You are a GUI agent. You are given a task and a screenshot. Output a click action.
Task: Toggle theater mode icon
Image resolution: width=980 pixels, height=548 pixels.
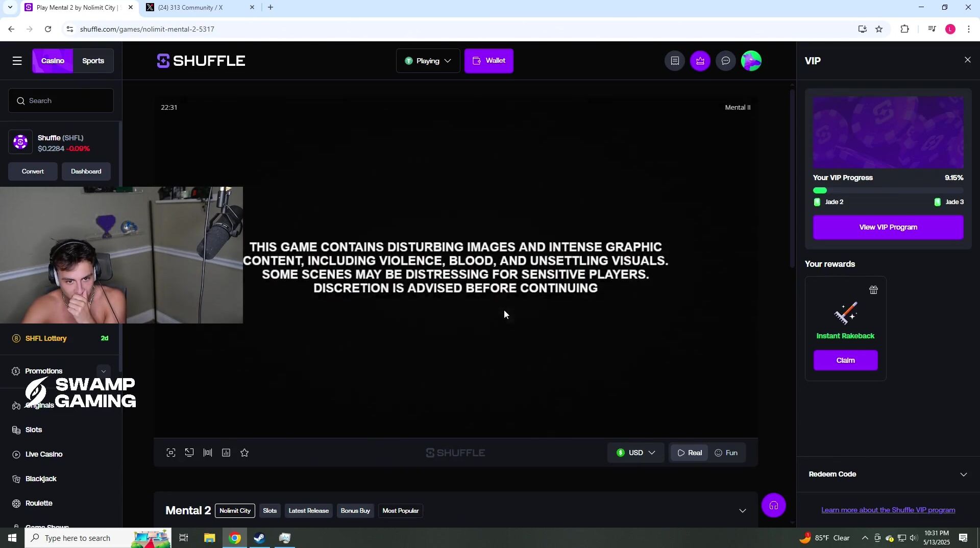(x=208, y=453)
